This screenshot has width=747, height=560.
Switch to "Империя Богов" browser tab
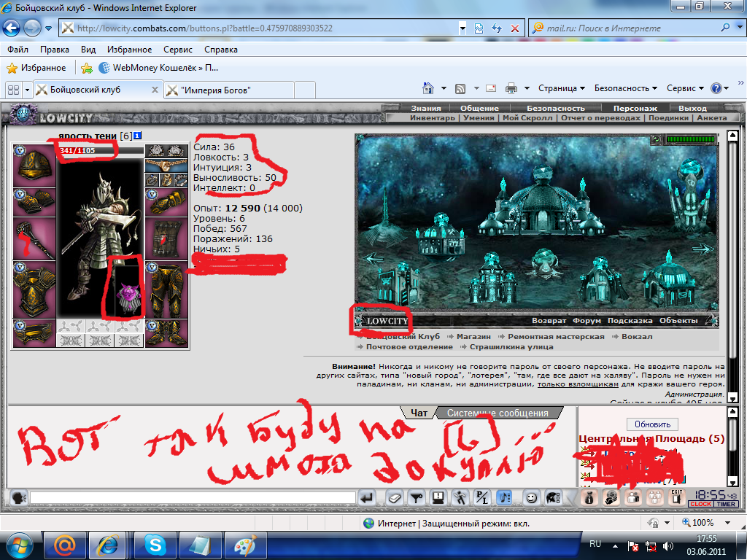[x=228, y=90]
